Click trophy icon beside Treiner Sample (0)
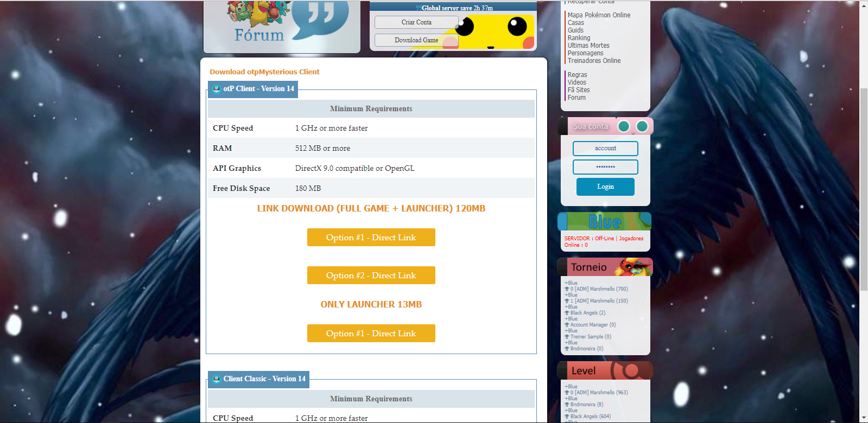Viewport: 868px width, 423px height. (x=567, y=337)
